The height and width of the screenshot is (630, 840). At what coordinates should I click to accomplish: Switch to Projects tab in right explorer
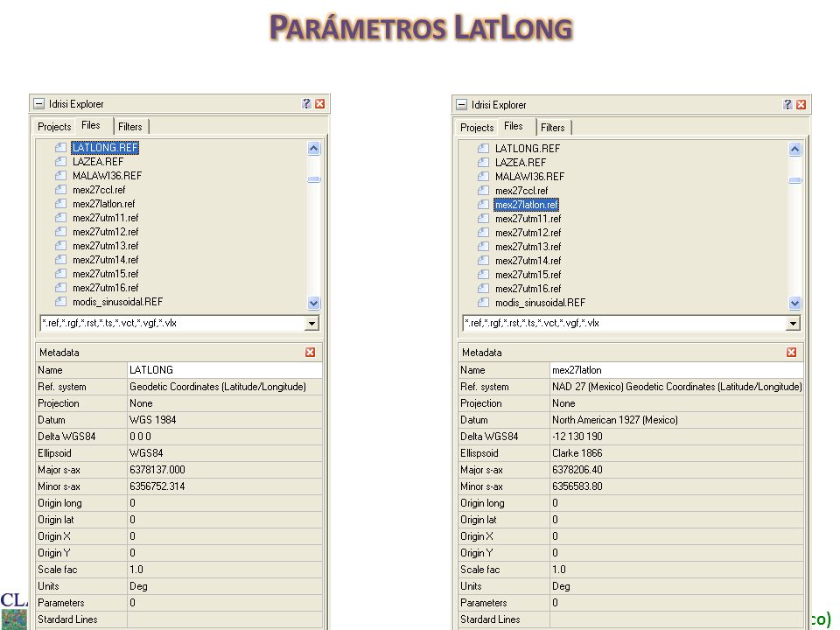[477, 128]
